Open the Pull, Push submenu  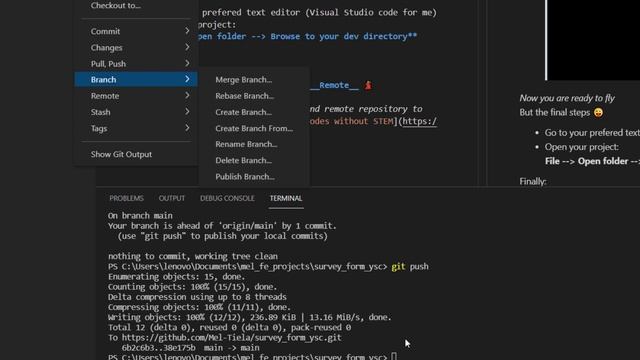click(136, 64)
